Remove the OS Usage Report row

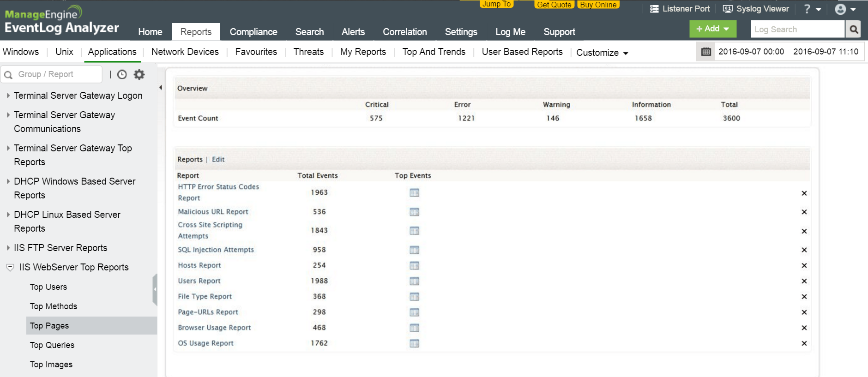(804, 344)
